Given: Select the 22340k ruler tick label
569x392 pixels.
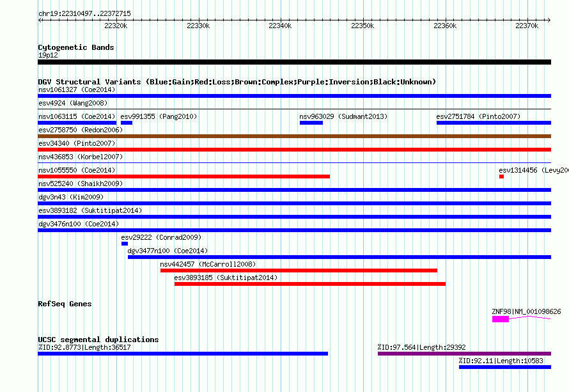Looking at the screenshot, I should 280,26.
